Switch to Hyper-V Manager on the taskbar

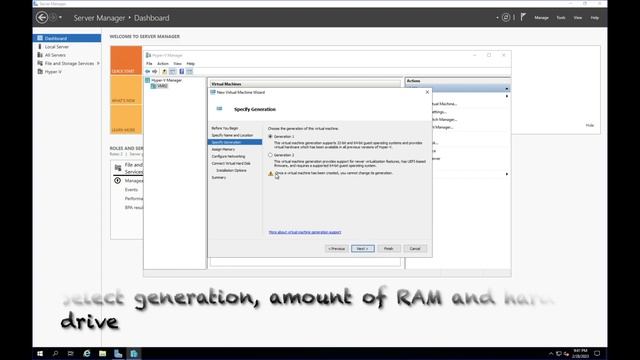click(134, 353)
